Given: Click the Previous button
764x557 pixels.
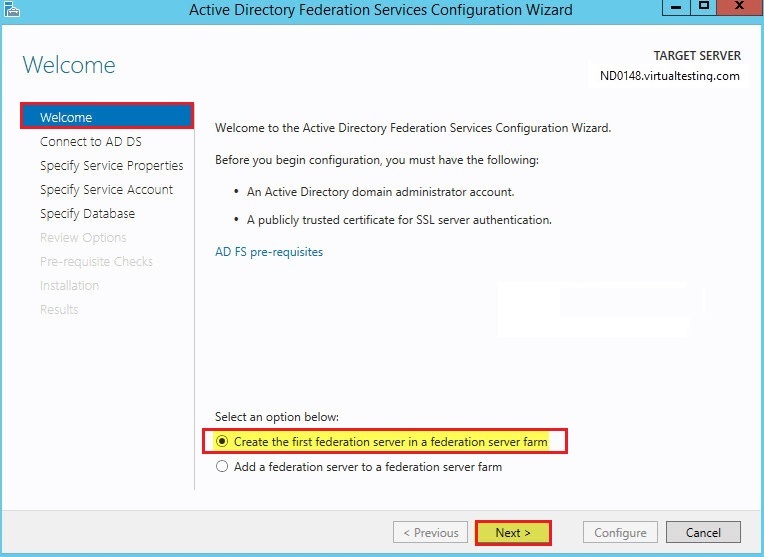Looking at the screenshot, I should click(430, 533).
